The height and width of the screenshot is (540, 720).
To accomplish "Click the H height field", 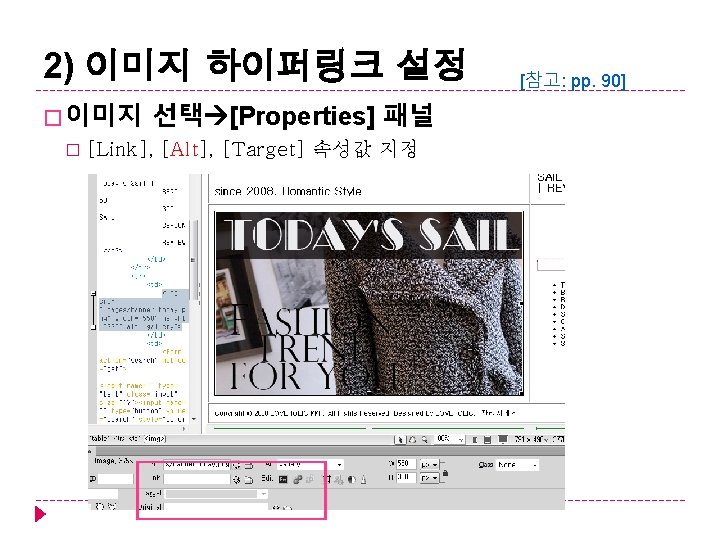I will point(406,478).
